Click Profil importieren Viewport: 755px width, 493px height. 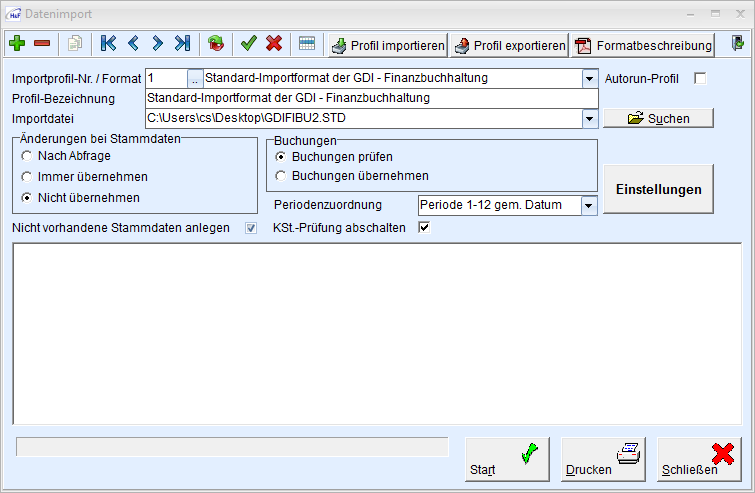click(x=388, y=45)
